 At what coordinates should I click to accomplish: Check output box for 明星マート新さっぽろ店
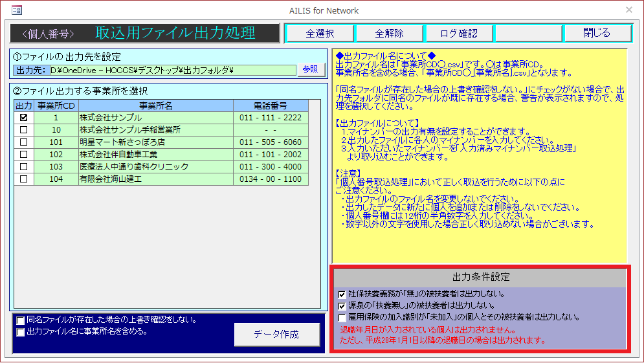(24, 142)
